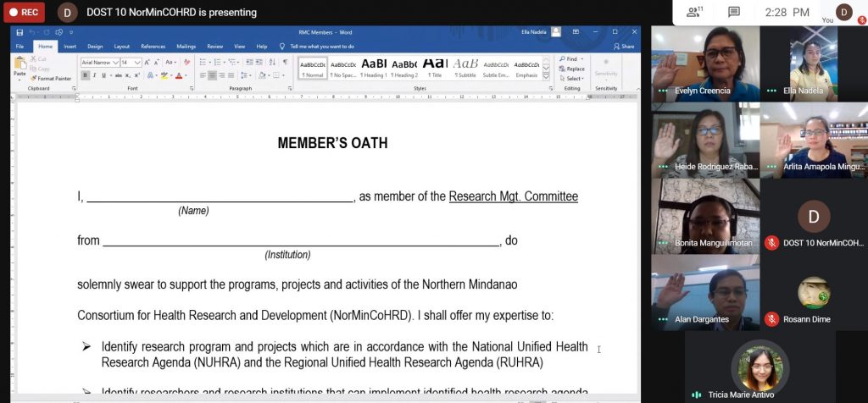The width and height of the screenshot is (868, 403).
Task: Align text to the left
Action: (x=203, y=75)
